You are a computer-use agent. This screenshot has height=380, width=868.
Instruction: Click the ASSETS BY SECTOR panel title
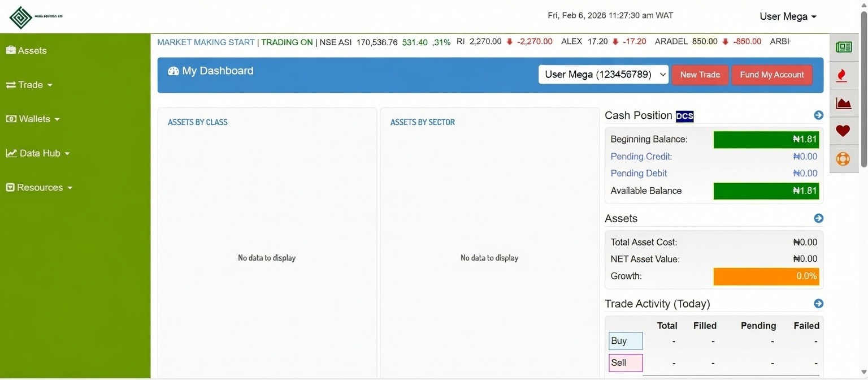point(423,122)
